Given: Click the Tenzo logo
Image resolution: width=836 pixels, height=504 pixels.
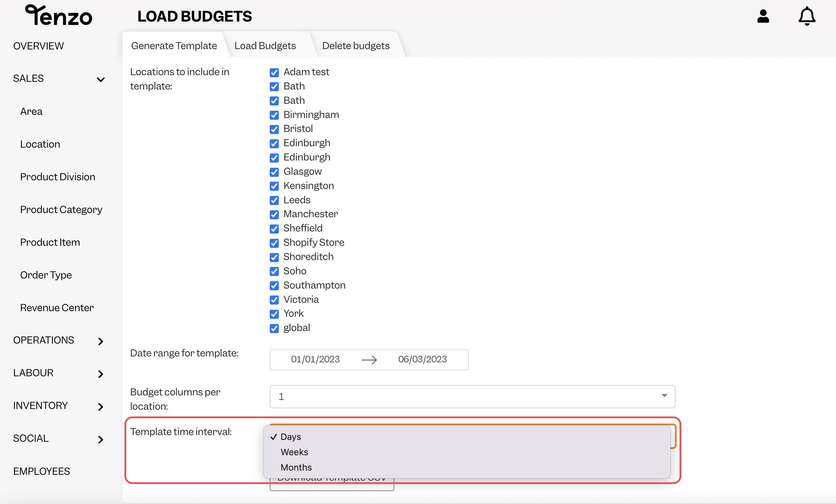Looking at the screenshot, I should (x=58, y=15).
